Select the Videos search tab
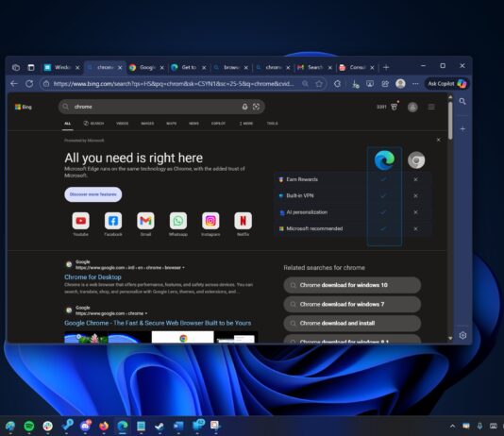 (122, 124)
